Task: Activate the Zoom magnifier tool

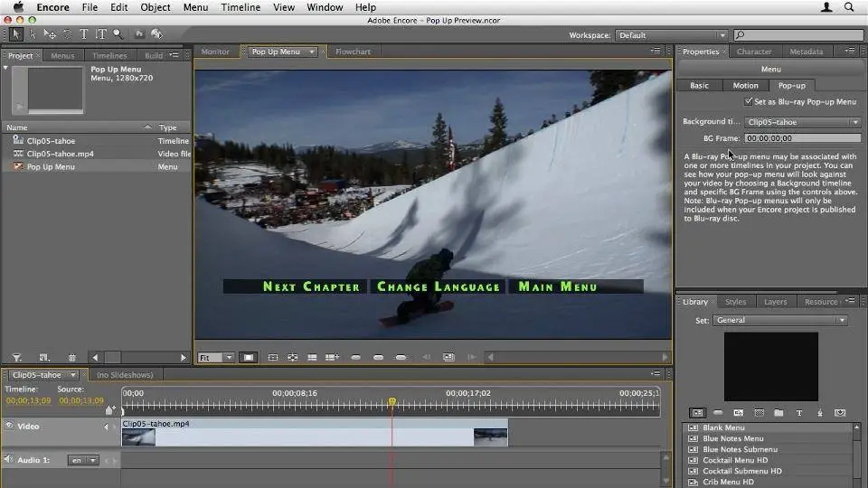Action: (x=118, y=34)
